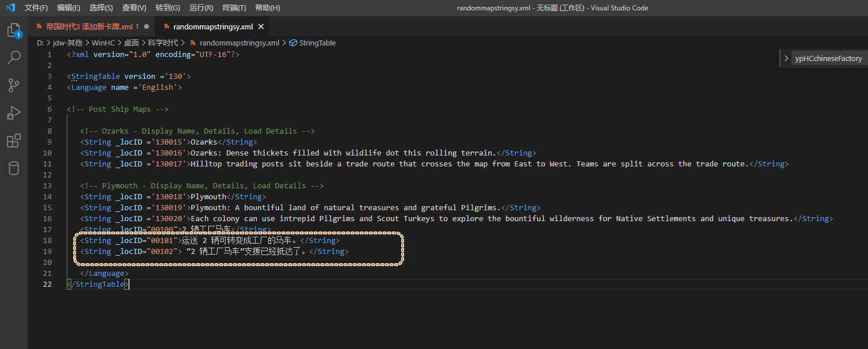
Task: Switch to the randommapstringsy.xml editor tab
Action: pos(213,26)
